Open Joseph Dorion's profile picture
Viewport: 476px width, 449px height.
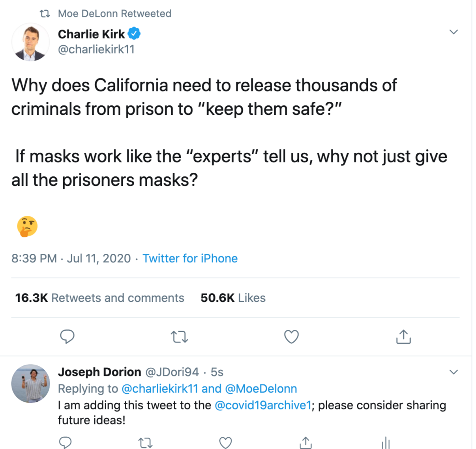pos(30,383)
